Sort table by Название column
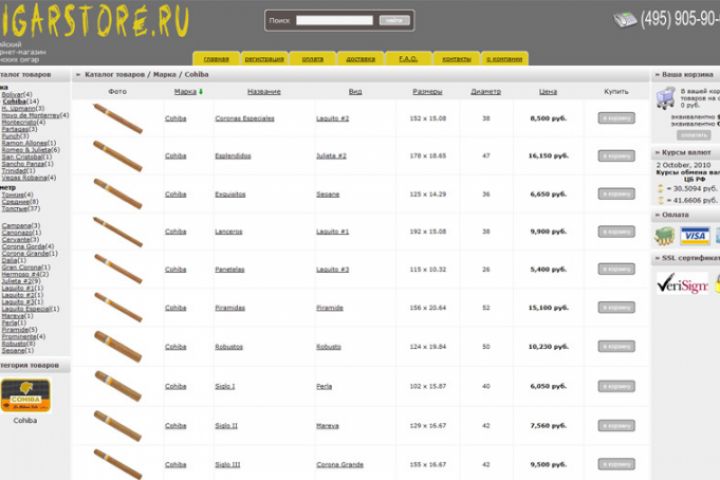720x480 pixels. point(264,92)
